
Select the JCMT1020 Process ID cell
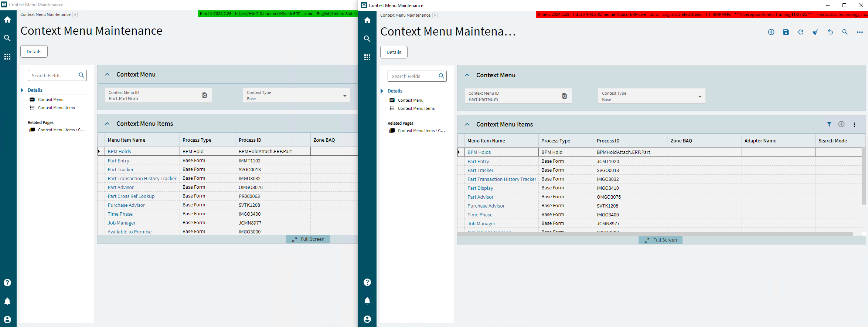[x=631, y=162]
